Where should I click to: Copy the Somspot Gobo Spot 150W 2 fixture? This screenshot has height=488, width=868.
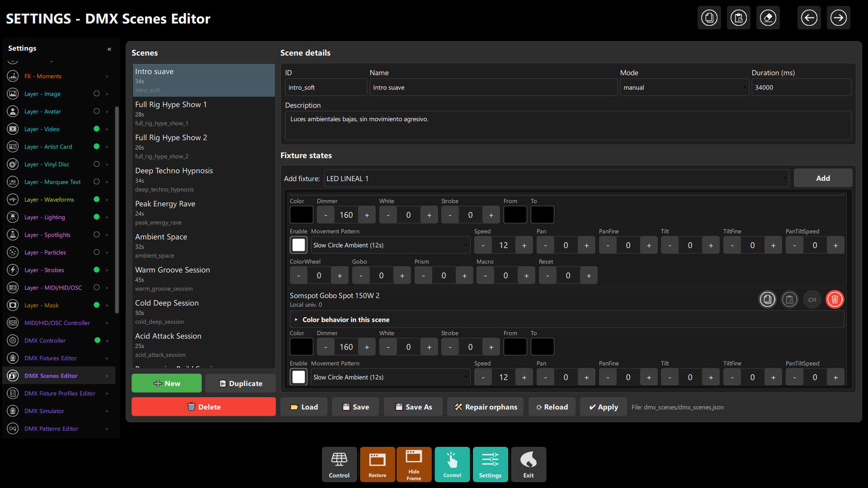pos(767,300)
